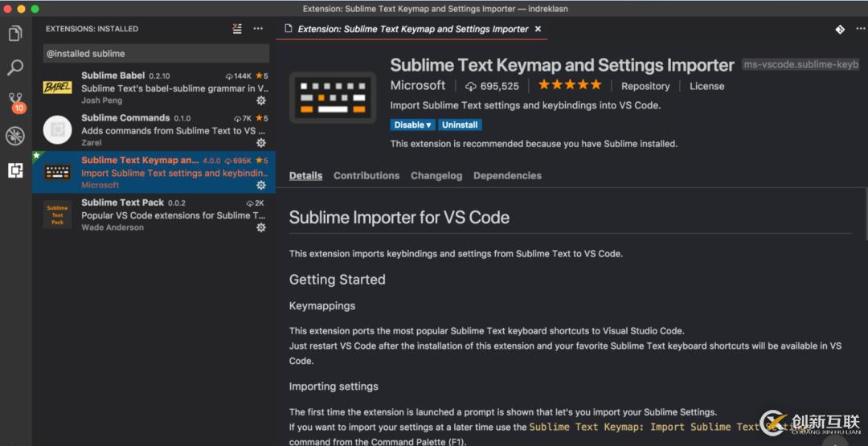The width and height of the screenshot is (868, 446).
Task: Click gear icon for Sublime Commands
Action: click(x=260, y=143)
